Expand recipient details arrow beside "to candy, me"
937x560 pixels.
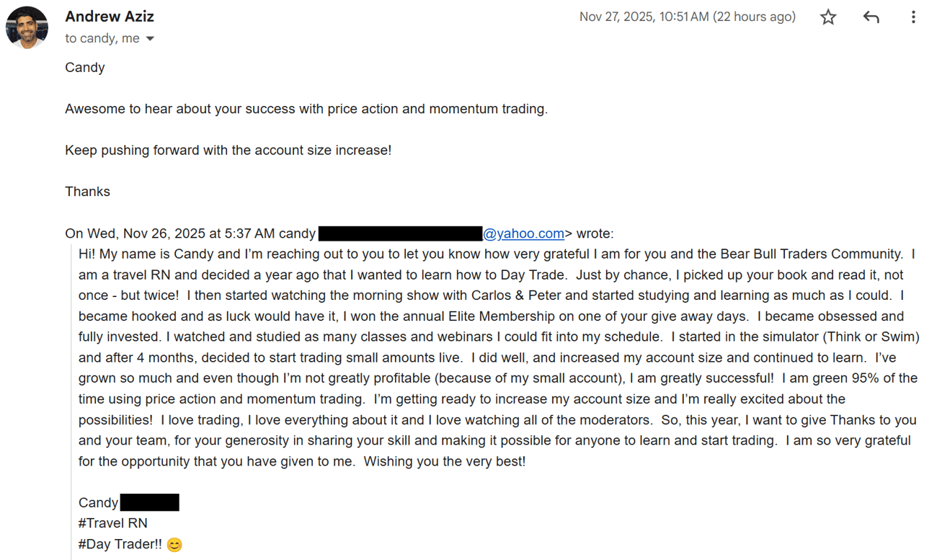150,39
